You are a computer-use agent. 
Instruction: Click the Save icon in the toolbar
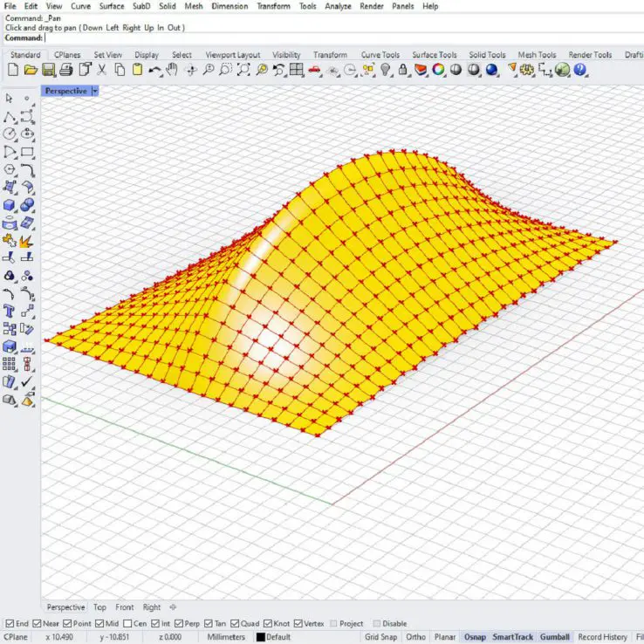point(49,70)
